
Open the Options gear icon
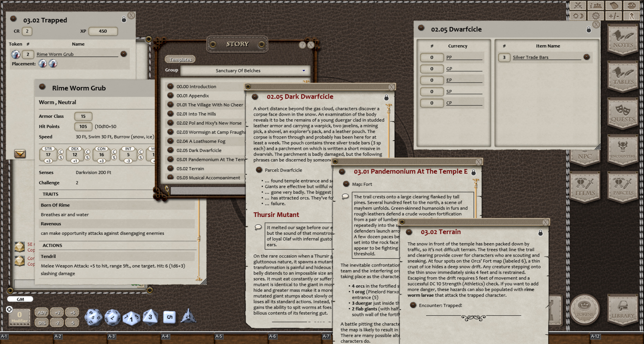pos(595,16)
